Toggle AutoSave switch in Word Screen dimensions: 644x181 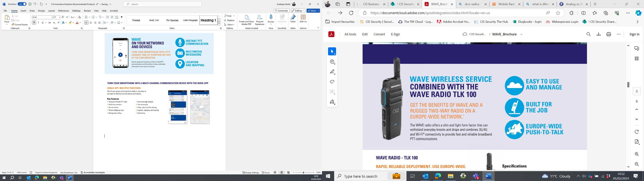(22, 4)
